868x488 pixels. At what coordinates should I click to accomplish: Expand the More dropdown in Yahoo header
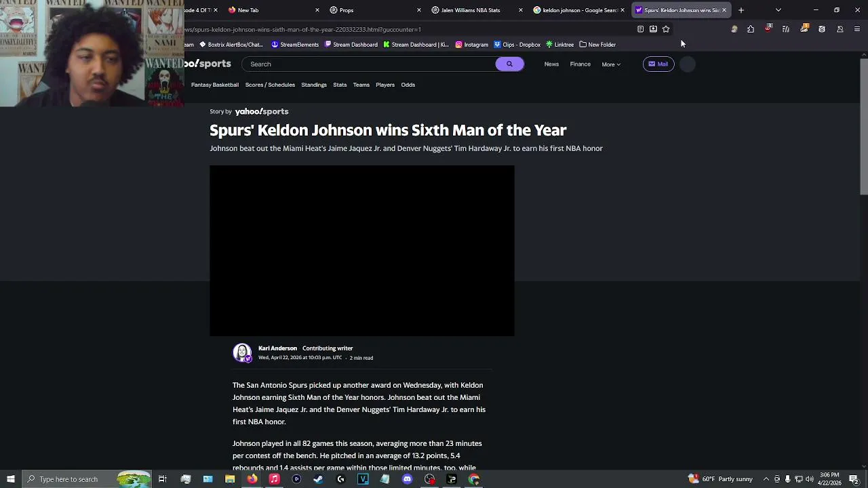[x=610, y=64]
